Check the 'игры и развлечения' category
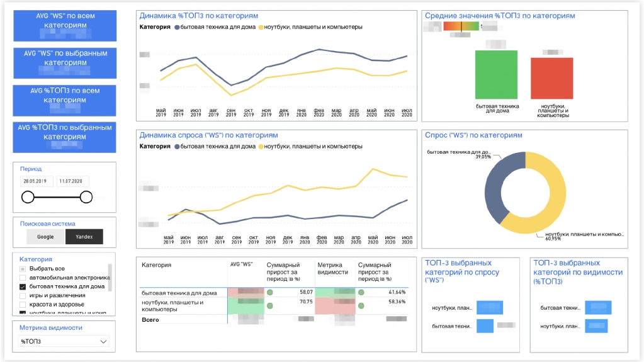Viewport: 644px width, 362px height. coord(23,295)
